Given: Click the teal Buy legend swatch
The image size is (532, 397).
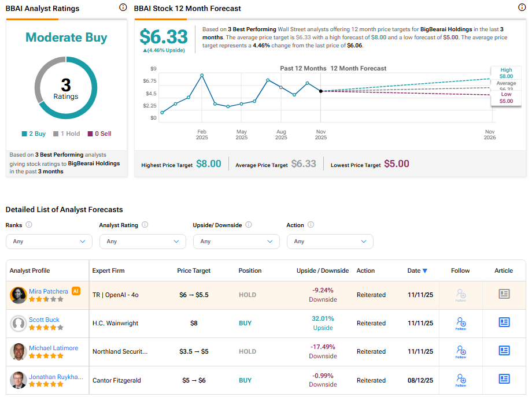Looking at the screenshot, I should 24,133.
